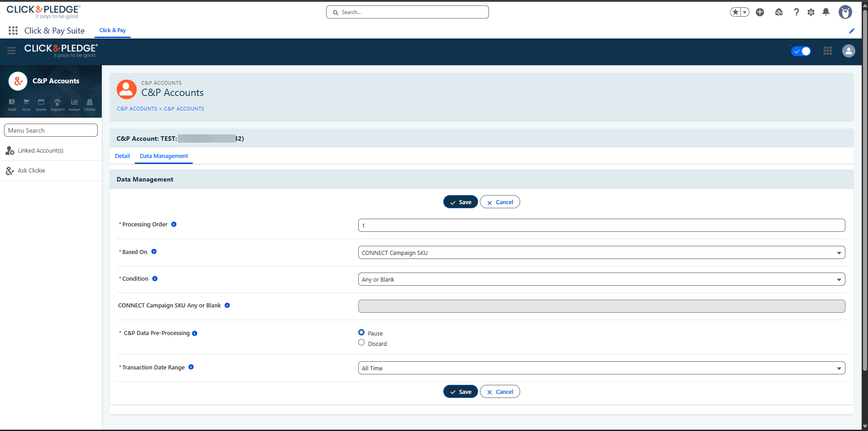Viewport: 868px width, 431px height.
Task: Click the top Cancel button
Action: [x=500, y=202]
